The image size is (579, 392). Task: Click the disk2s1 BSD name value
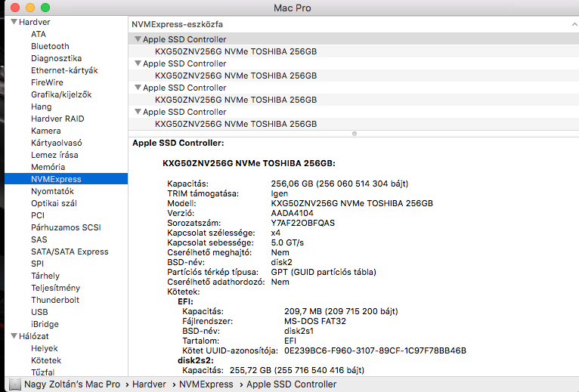click(299, 331)
